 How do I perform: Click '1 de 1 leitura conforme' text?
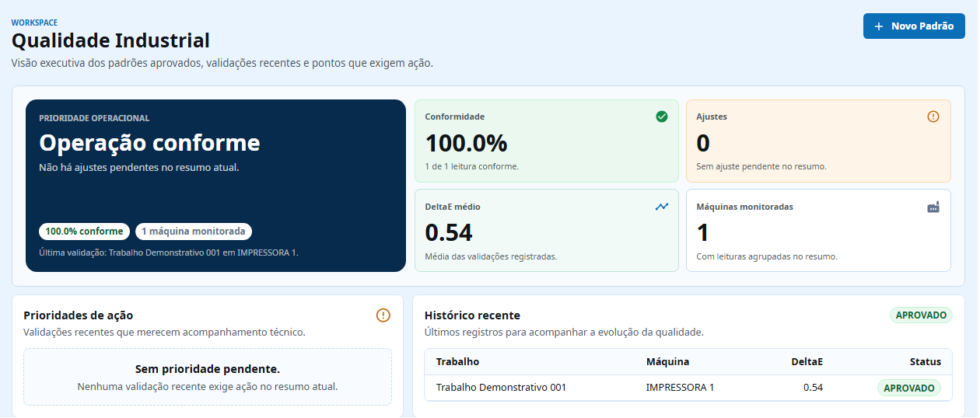point(472,166)
